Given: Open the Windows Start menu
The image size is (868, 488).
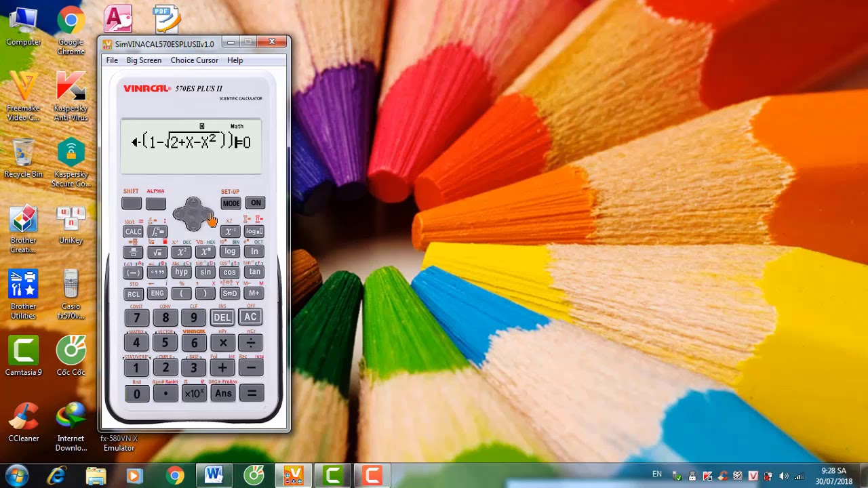Looking at the screenshot, I should pyautogui.click(x=16, y=476).
